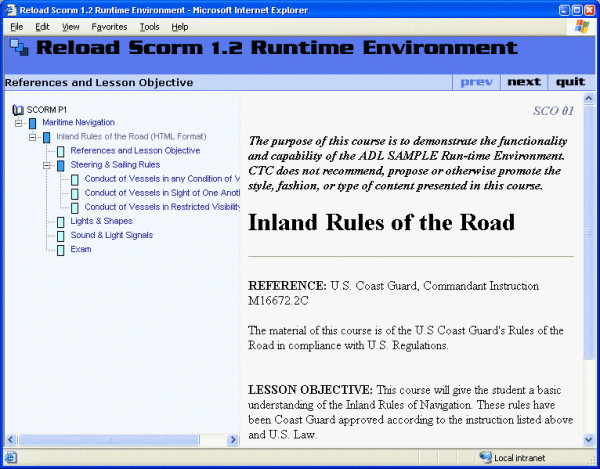Click the page icon for Conduct of Vessels in any Condition
The image size is (600, 469).
pos(75,180)
